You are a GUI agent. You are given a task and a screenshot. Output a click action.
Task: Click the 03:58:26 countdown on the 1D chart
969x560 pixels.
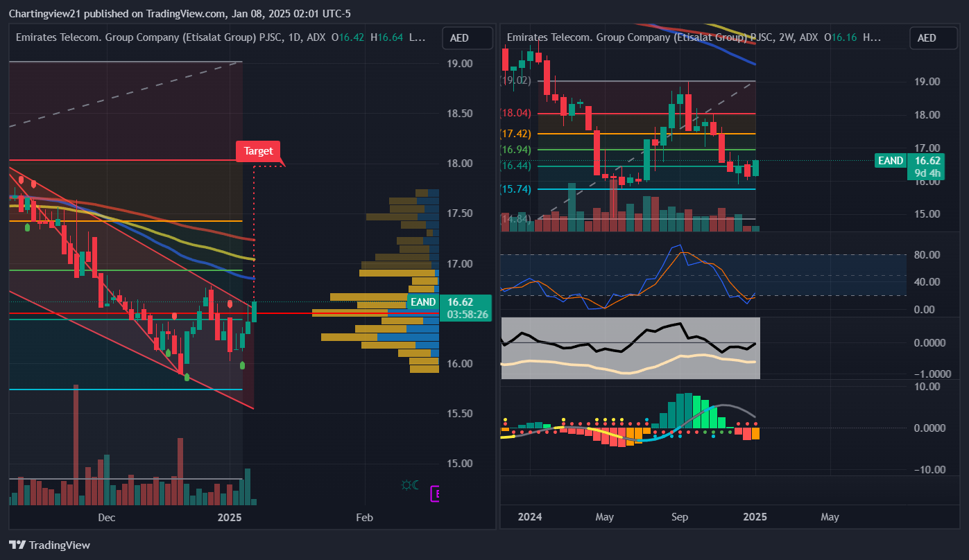(468, 315)
